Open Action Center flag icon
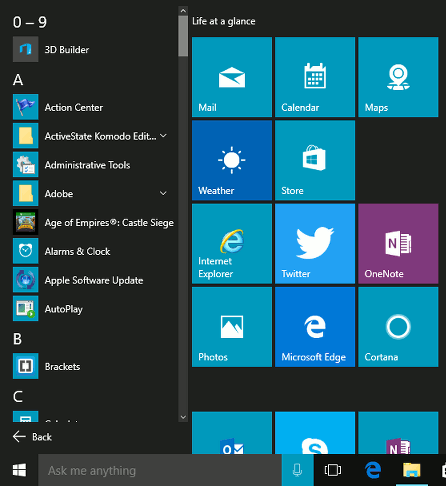 (26, 107)
